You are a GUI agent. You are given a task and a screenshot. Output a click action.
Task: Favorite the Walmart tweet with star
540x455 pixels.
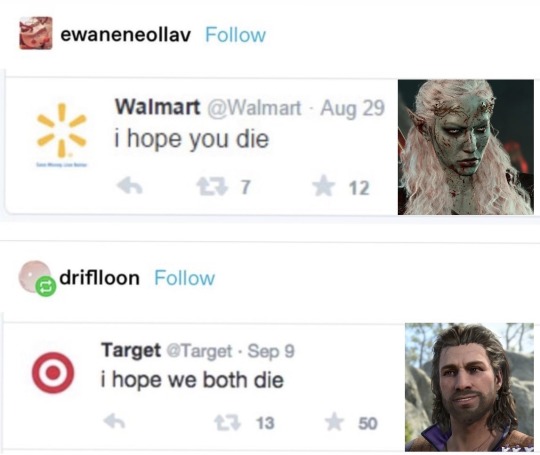(324, 186)
